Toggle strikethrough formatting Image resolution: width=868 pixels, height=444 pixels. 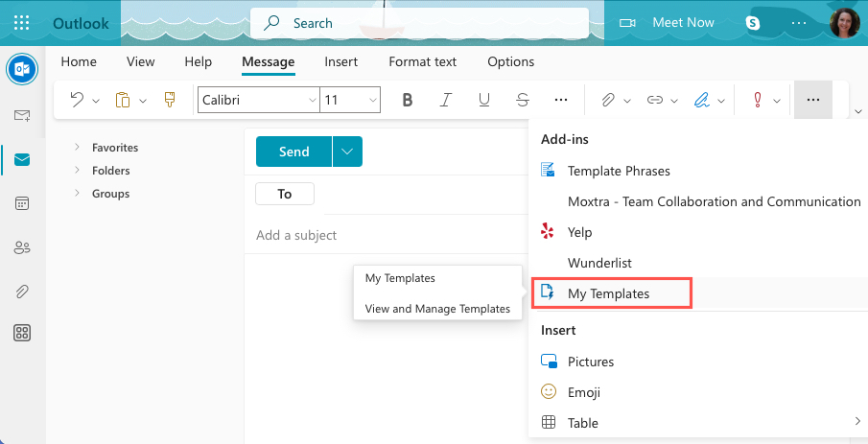coord(523,100)
